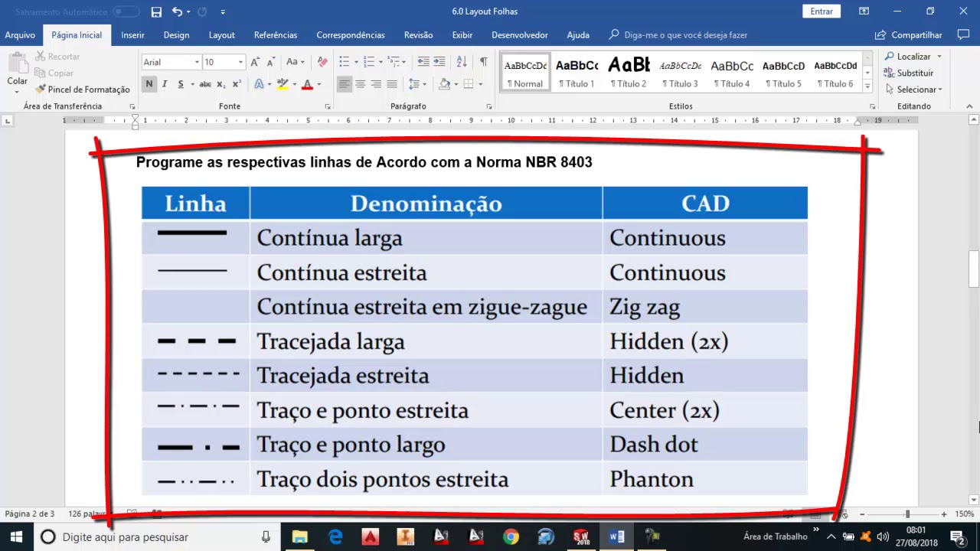Open the Exibir tab
This screenshot has width=980, height=551.
tap(462, 35)
